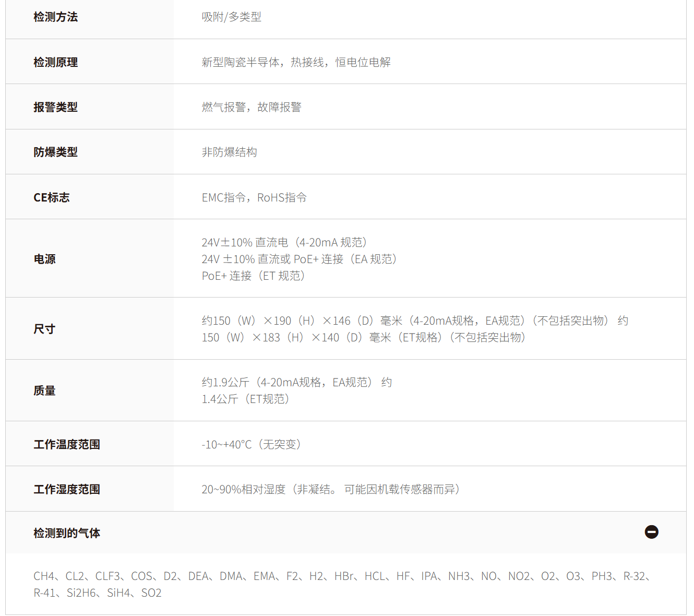Click the value -10~+40°C（无突变）
The width and height of the screenshot is (694, 616).
tap(252, 444)
